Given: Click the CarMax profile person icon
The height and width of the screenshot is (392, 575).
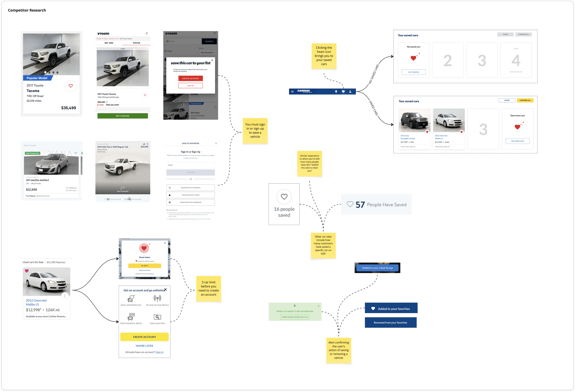Looking at the screenshot, I should [x=350, y=92].
